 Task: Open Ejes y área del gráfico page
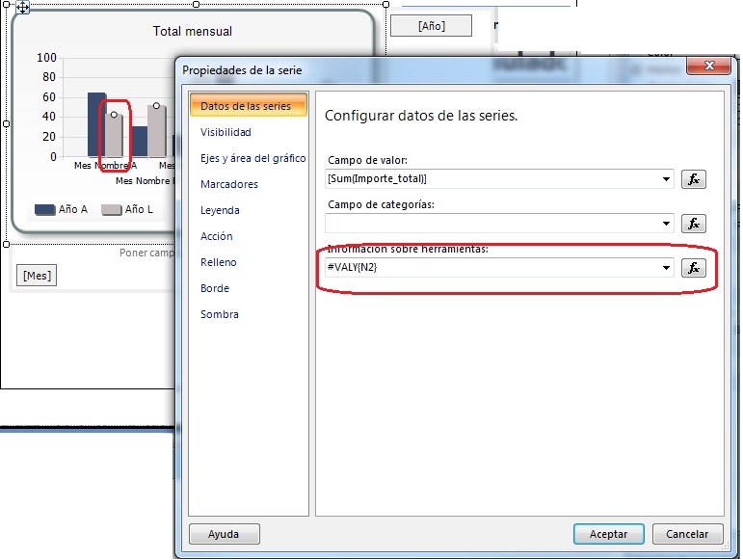point(252,158)
